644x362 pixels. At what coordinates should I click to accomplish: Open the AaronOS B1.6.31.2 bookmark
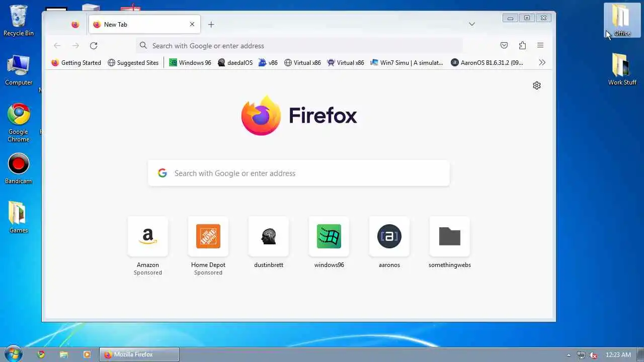pos(487,63)
